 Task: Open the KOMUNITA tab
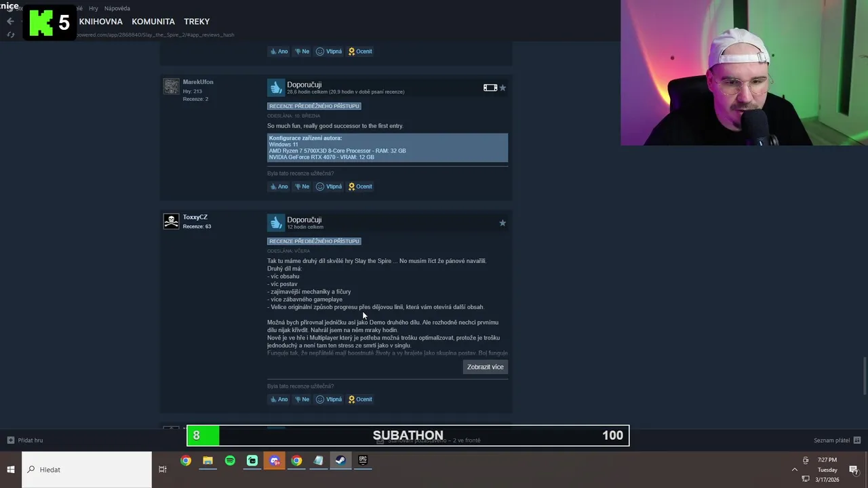click(153, 22)
